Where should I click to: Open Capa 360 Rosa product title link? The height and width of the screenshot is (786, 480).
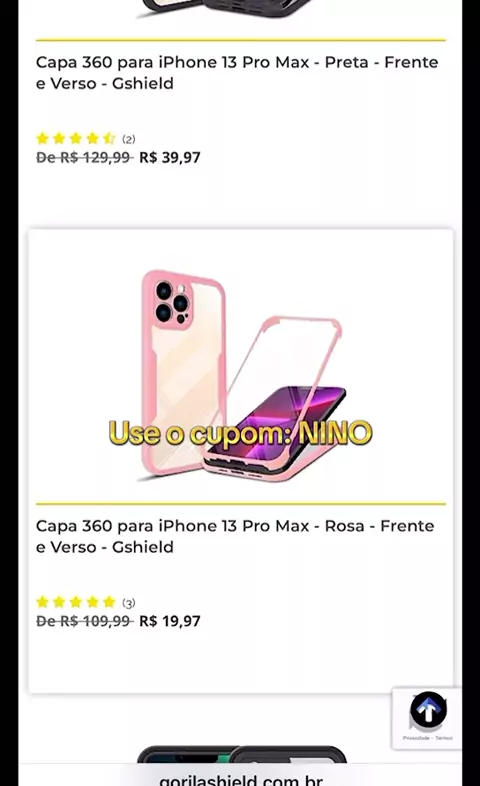click(235, 536)
